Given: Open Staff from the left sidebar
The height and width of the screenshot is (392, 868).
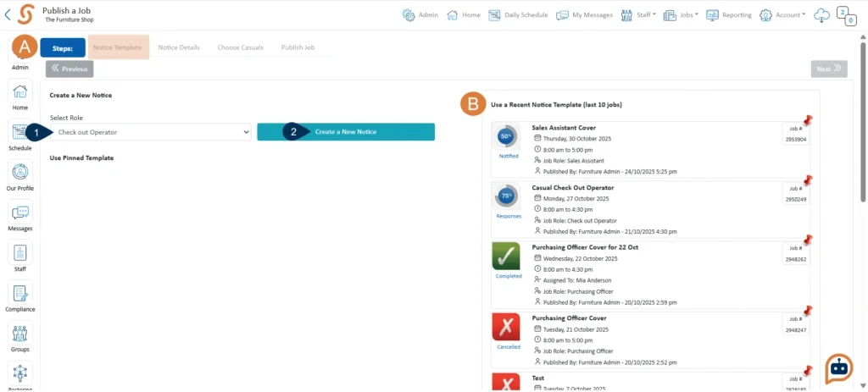Looking at the screenshot, I should coord(20,257).
